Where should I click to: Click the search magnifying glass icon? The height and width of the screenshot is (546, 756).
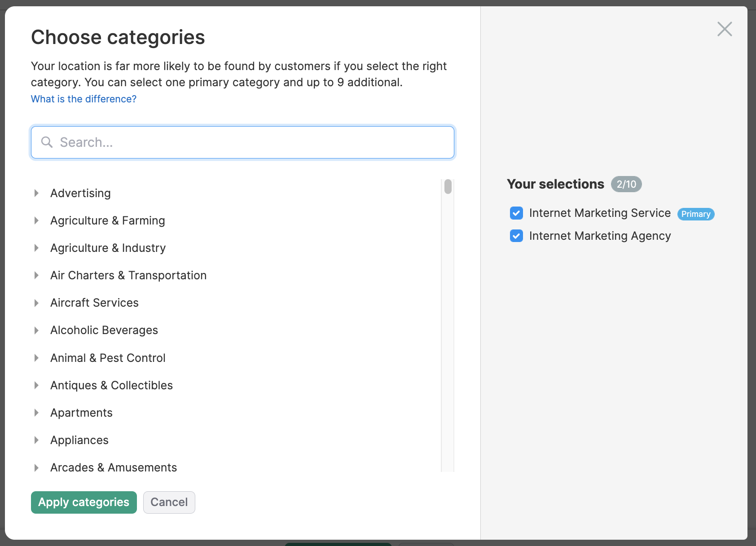(x=47, y=142)
